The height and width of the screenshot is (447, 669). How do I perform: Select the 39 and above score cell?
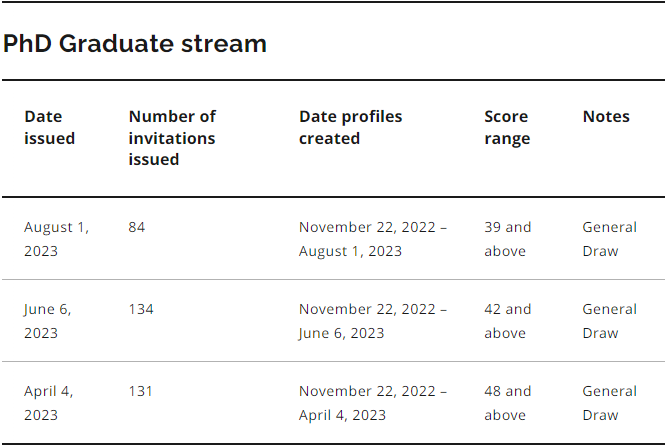(508, 239)
